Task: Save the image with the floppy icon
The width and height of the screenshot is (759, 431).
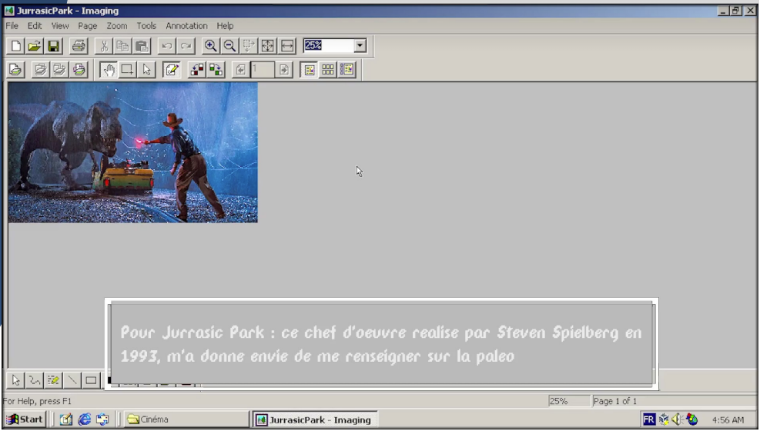Action: (x=53, y=46)
